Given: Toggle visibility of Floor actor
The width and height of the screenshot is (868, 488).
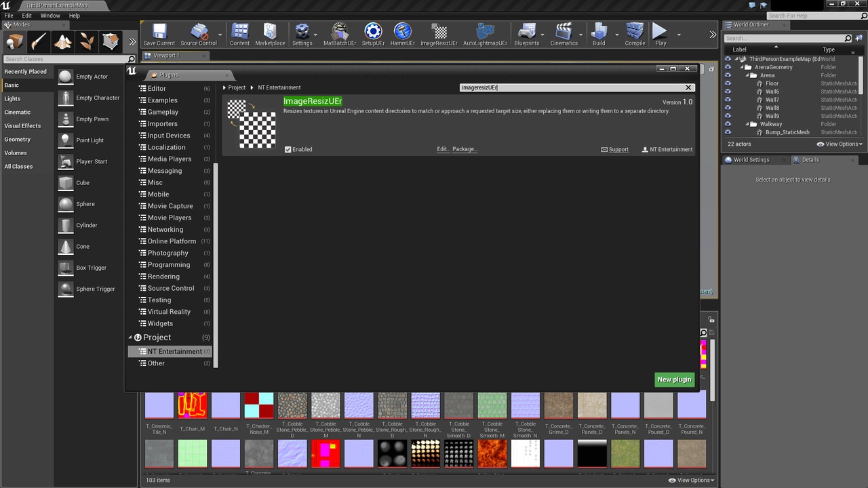Looking at the screenshot, I should 728,83.
